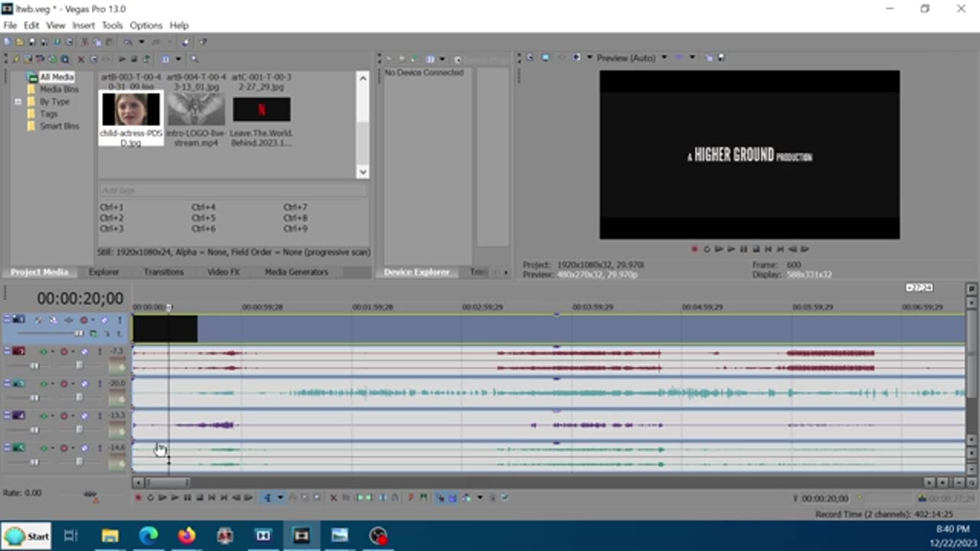Select the Normal Edit tool in timeline toolbar
The height and width of the screenshot is (551, 980).
[268, 497]
